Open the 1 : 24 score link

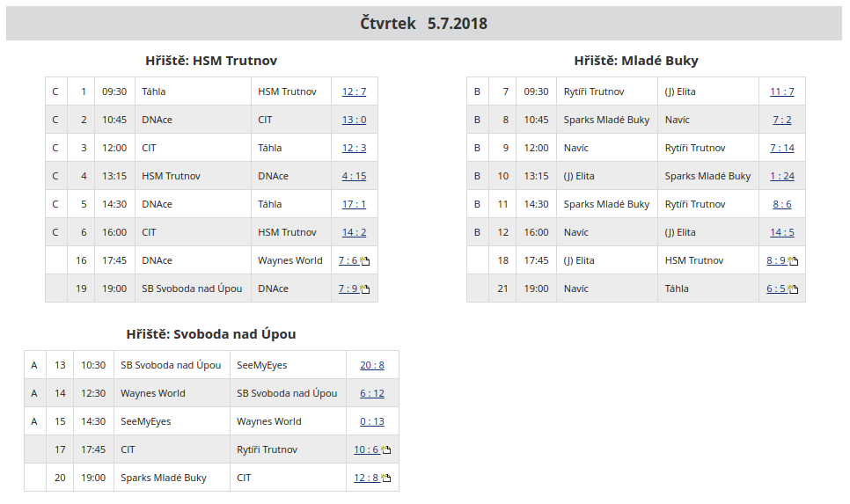tap(781, 176)
